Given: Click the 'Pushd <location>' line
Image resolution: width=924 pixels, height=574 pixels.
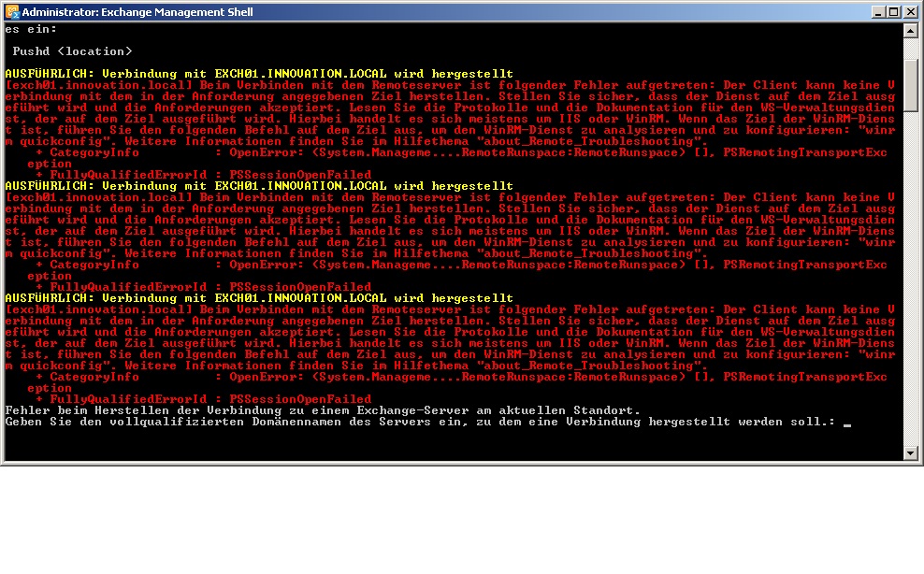Looking at the screenshot, I should click(72, 51).
